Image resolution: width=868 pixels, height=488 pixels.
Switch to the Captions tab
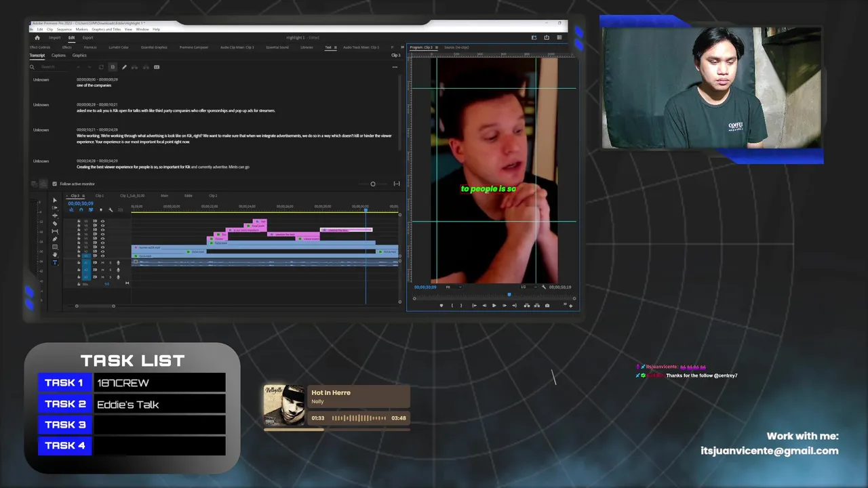click(x=58, y=56)
